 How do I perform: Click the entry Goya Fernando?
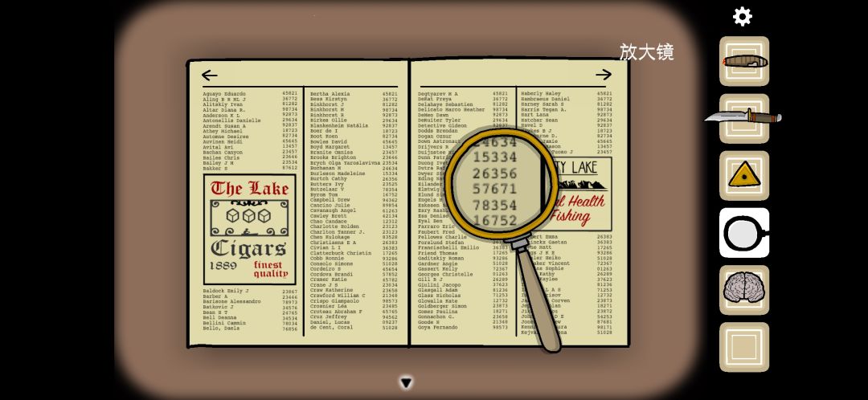437,328
